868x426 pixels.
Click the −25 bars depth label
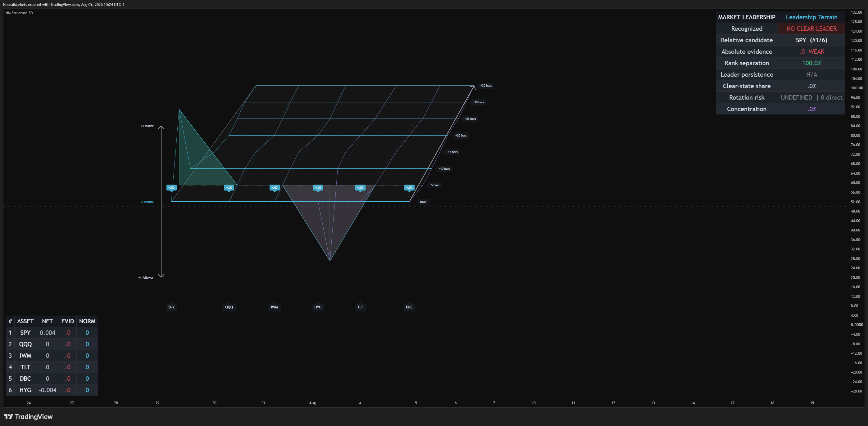[470, 119]
